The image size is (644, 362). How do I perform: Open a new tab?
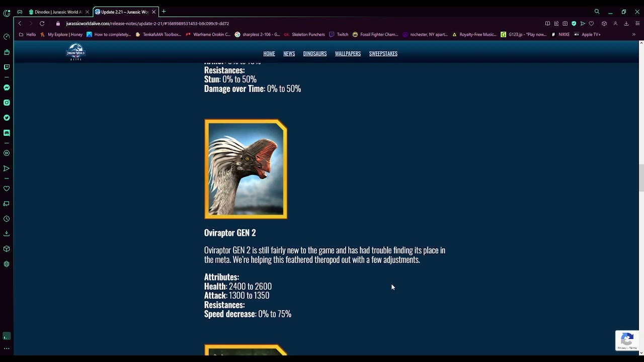(x=164, y=12)
